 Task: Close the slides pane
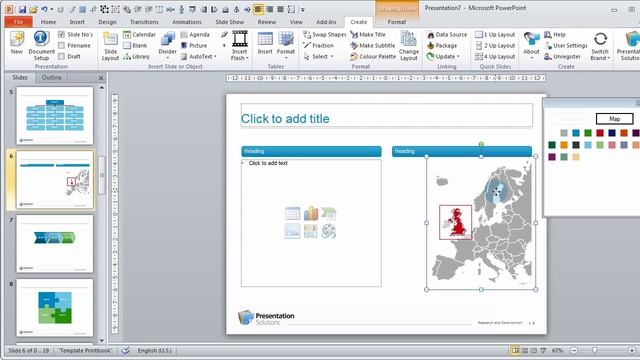coord(101,78)
